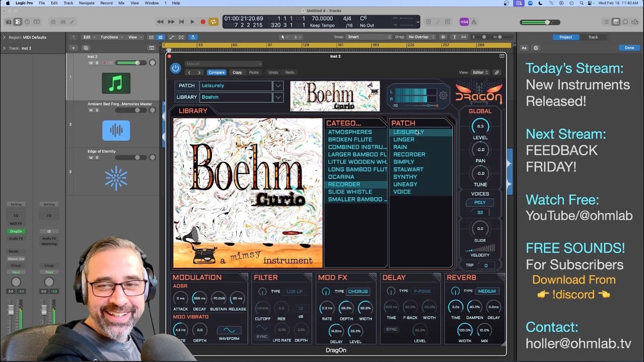Toggle the MOD FX section power button
The image size is (644, 362).
pyautogui.click(x=326, y=292)
